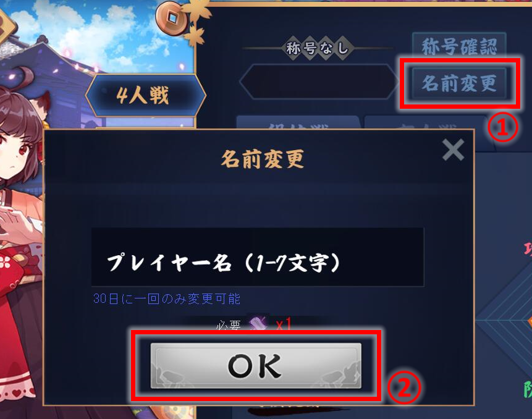Click the 名前変更 button in profile panel
Screen dimensions: 532x419
[459, 83]
